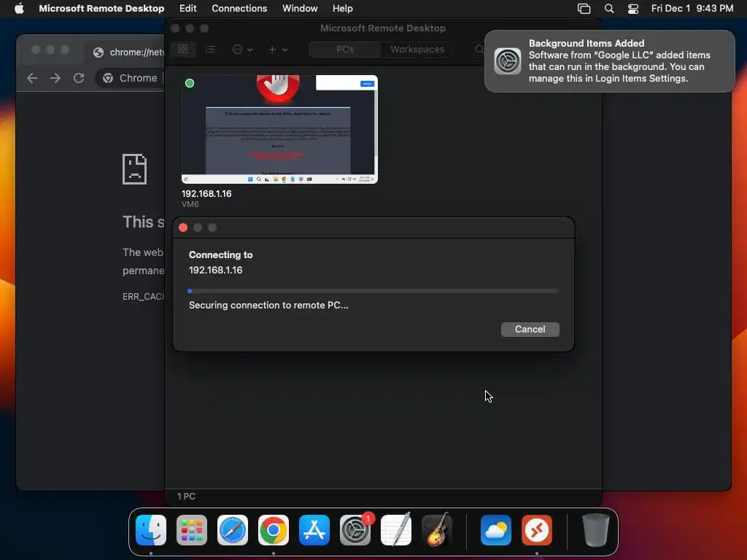Open Control Center in menu bar
Viewport: 747px width, 560px height.
point(633,9)
